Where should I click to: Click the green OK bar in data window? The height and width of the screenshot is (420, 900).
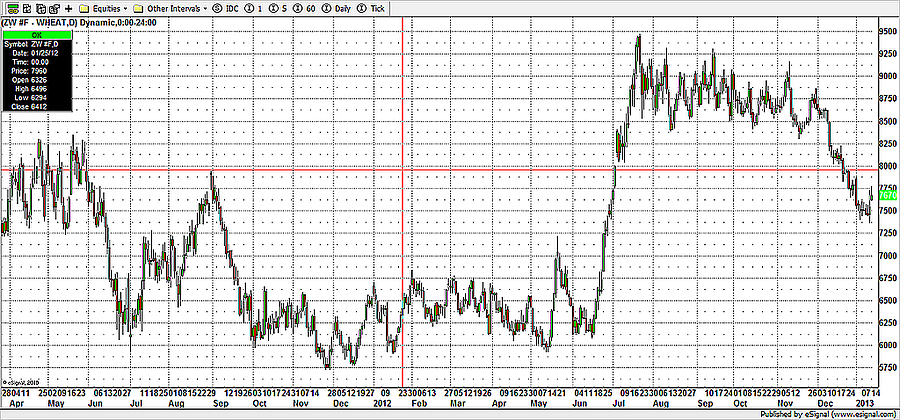point(37,34)
